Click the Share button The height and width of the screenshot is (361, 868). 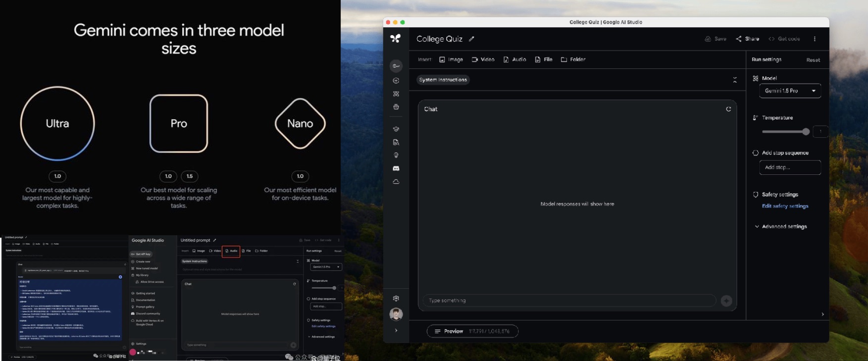coord(747,39)
